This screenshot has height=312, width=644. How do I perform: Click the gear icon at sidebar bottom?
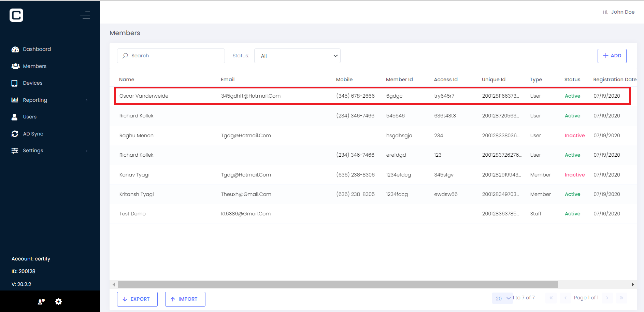(x=58, y=301)
